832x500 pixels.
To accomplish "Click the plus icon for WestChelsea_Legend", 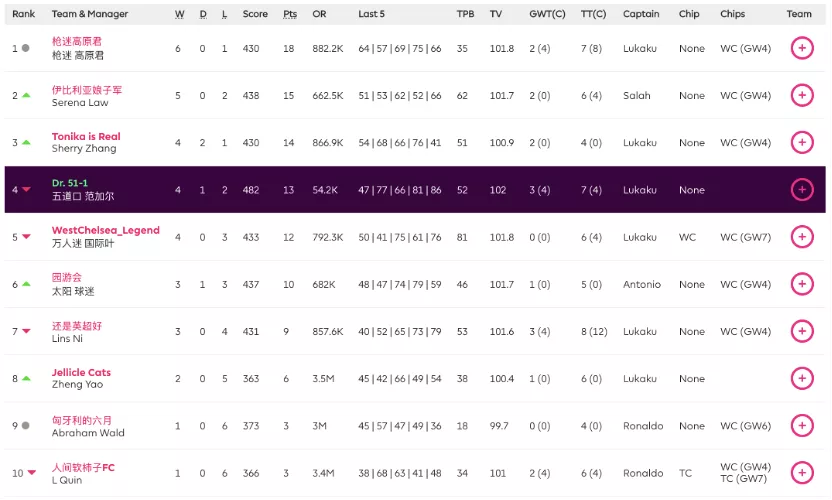I will pyautogui.click(x=801, y=237).
